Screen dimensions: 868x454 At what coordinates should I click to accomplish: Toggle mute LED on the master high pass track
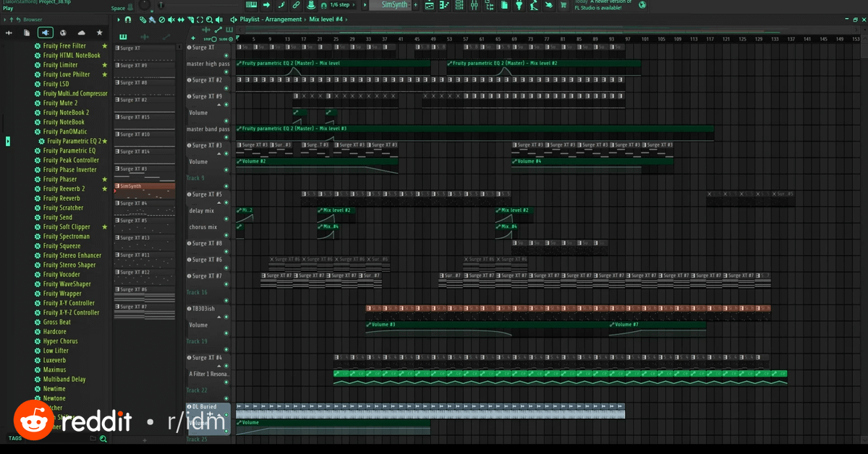coord(226,72)
